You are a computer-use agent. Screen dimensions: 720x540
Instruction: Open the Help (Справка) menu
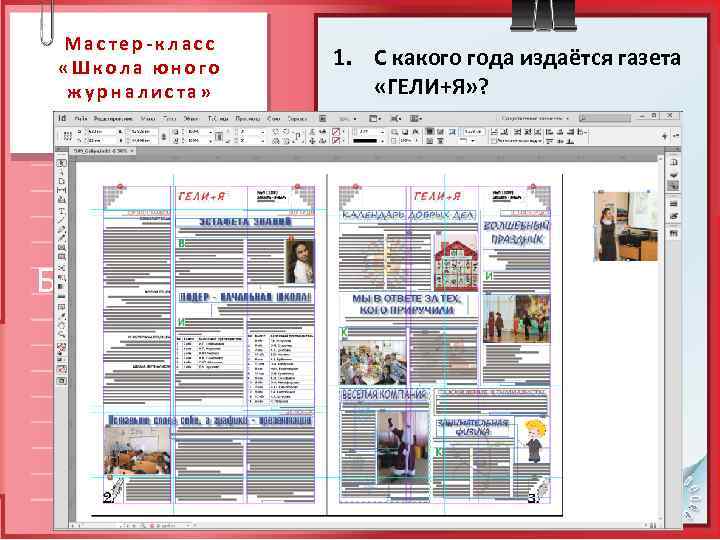point(298,118)
